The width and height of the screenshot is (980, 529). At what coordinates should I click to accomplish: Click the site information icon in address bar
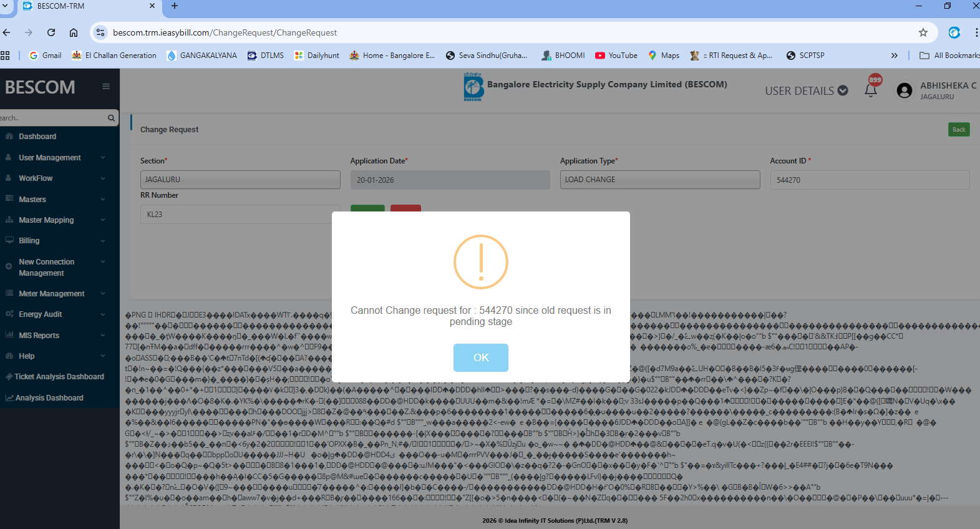100,32
